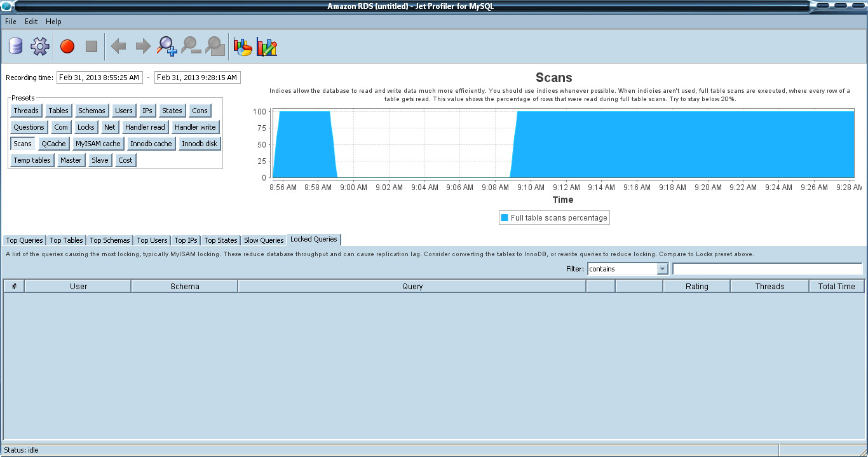
Task: Choose the Master preset
Action: pos(71,160)
